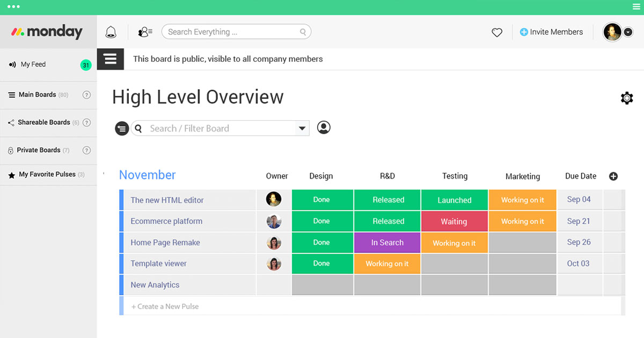Click the November group title

pyautogui.click(x=147, y=175)
